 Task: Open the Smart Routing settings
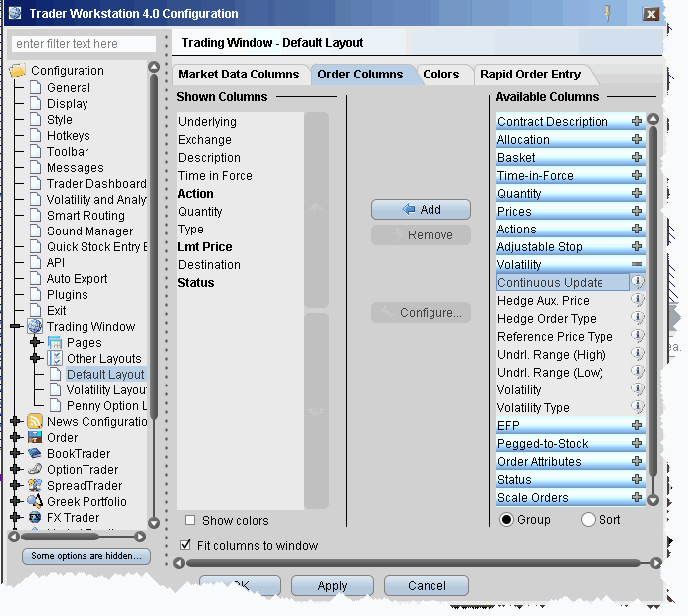(86, 215)
